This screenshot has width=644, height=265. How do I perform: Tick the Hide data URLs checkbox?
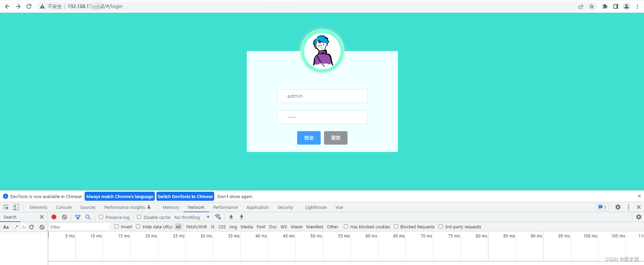138,226
